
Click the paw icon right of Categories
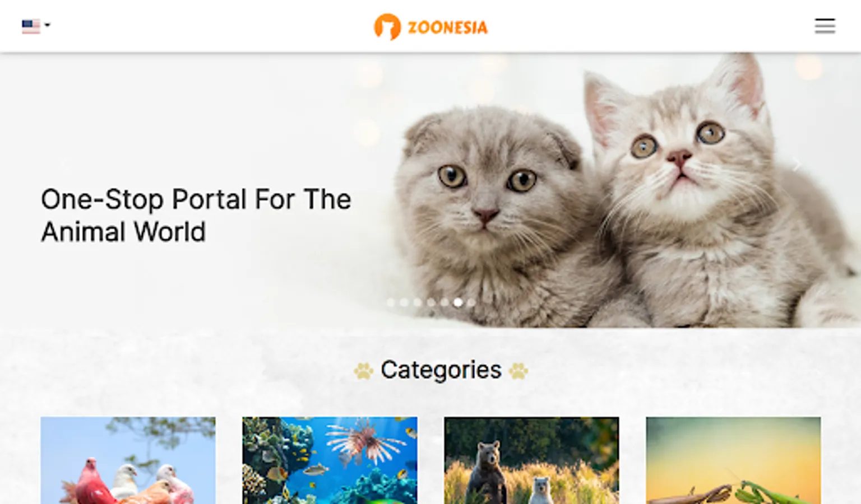click(519, 371)
